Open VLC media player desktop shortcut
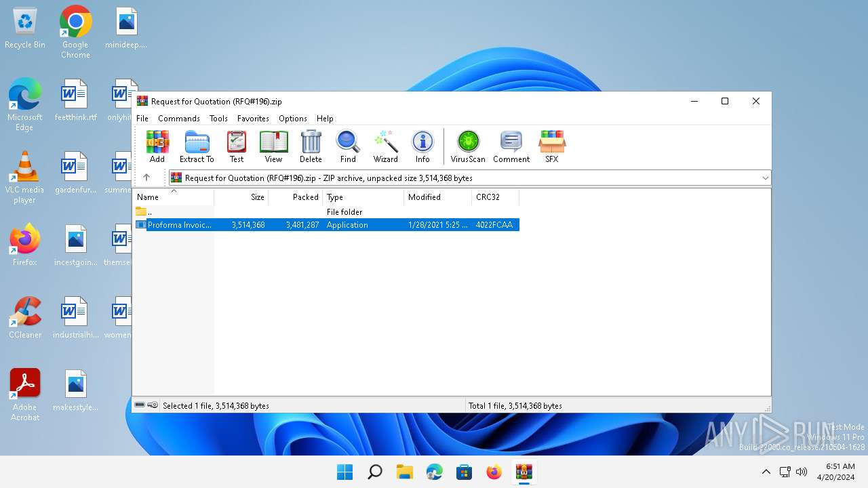 (25, 178)
